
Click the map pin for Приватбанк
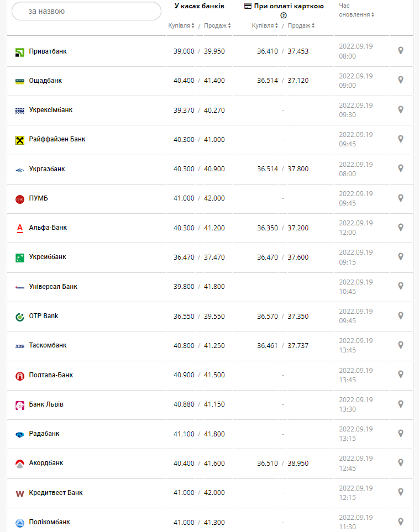coord(401,51)
